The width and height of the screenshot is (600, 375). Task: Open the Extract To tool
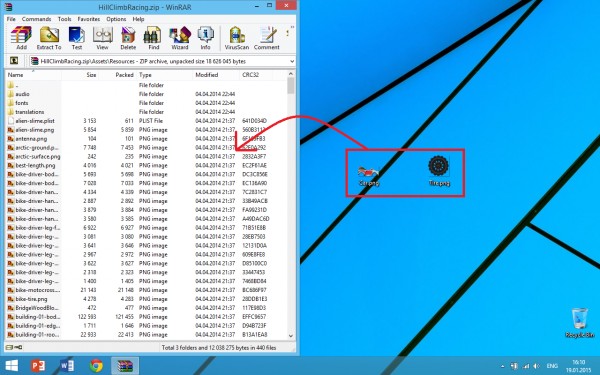[49, 38]
